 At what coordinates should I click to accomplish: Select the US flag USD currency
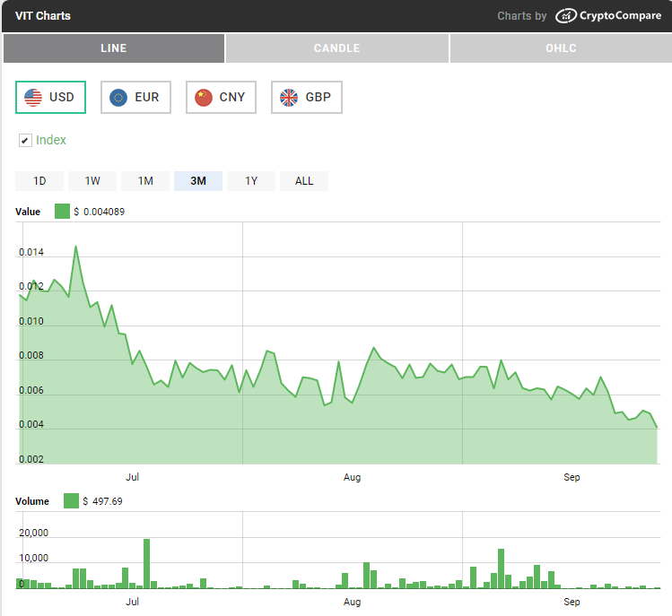[50, 97]
